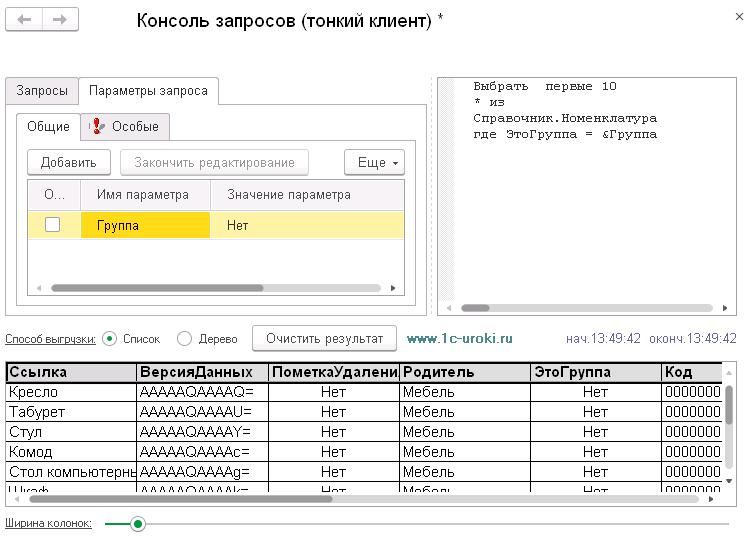
Task: Click results table scroll up arrow
Action: tap(729, 373)
